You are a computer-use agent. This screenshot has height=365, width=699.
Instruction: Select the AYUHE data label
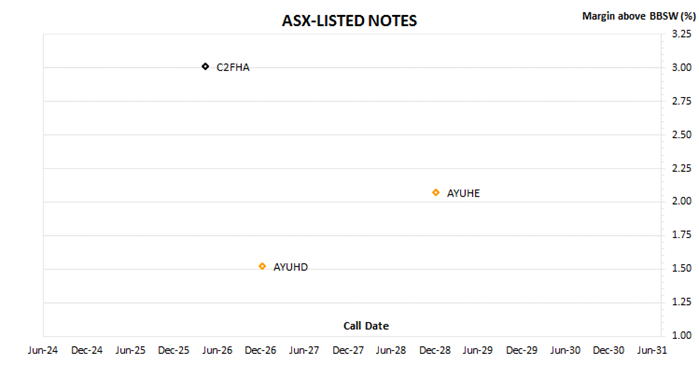463,193
